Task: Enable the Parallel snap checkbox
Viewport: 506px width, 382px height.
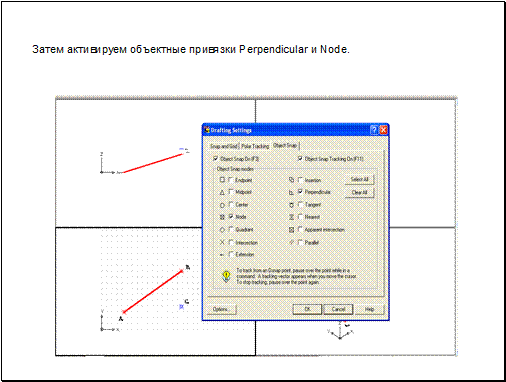Action: pyautogui.click(x=300, y=242)
